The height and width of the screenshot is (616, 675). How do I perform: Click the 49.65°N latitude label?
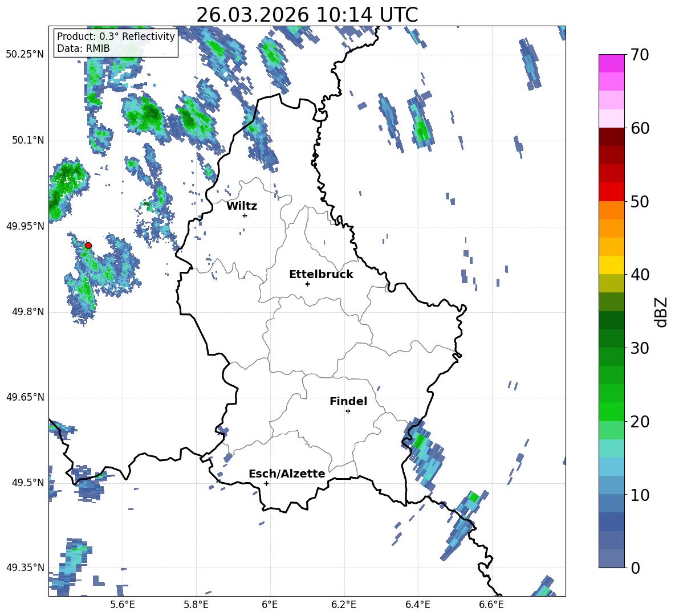25,397
